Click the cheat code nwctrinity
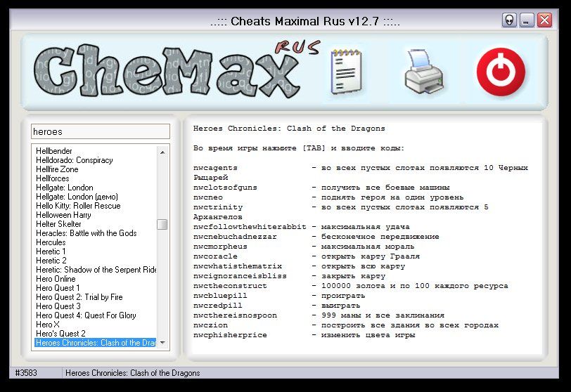The height and width of the screenshot is (392, 571). tap(218, 207)
